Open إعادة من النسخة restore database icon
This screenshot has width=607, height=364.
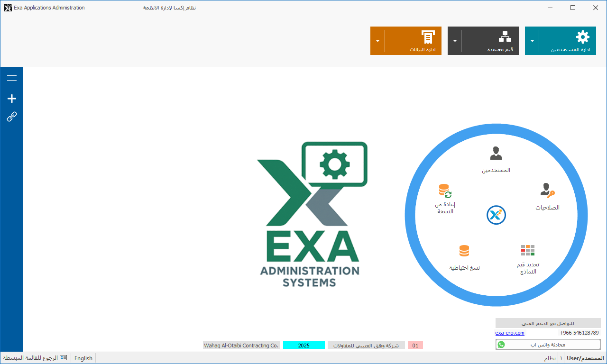(445, 191)
